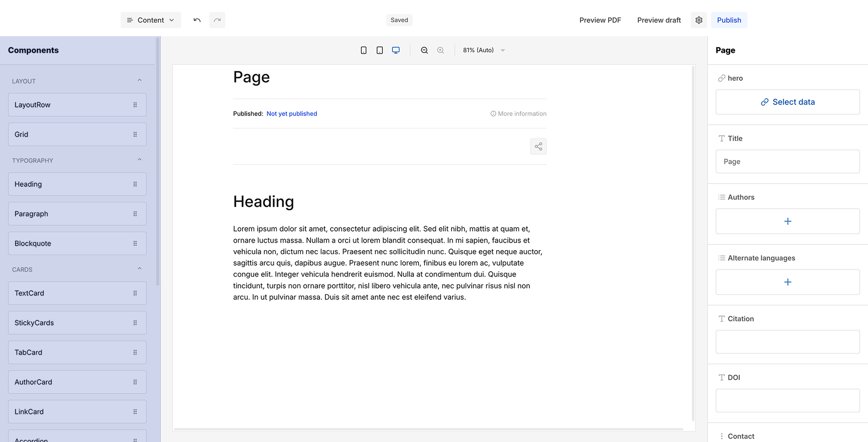Viewport: 868px width, 442px height.
Task: Select the AuthorCard component
Action: coord(77,382)
